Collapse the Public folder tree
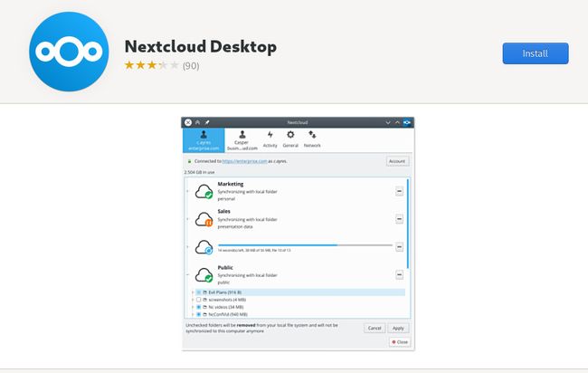The height and width of the screenshot is (373, 588). point(188,274)
